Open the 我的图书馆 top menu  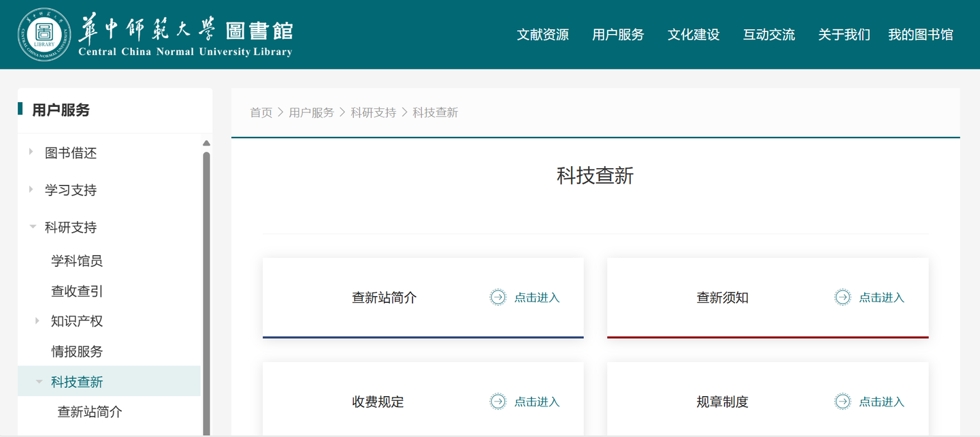[x=920, y=35]
